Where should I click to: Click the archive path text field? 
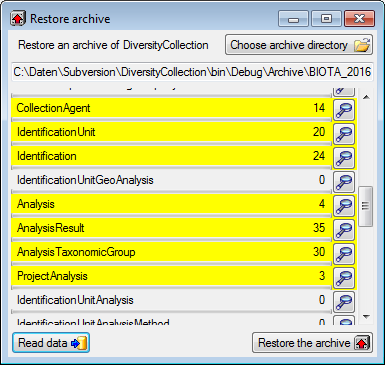[192, 72]
